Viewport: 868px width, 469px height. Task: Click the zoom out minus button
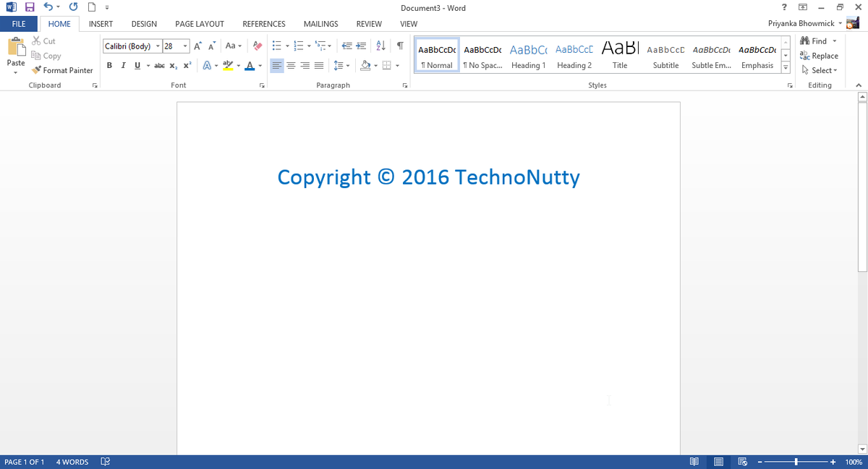point(760,462)
